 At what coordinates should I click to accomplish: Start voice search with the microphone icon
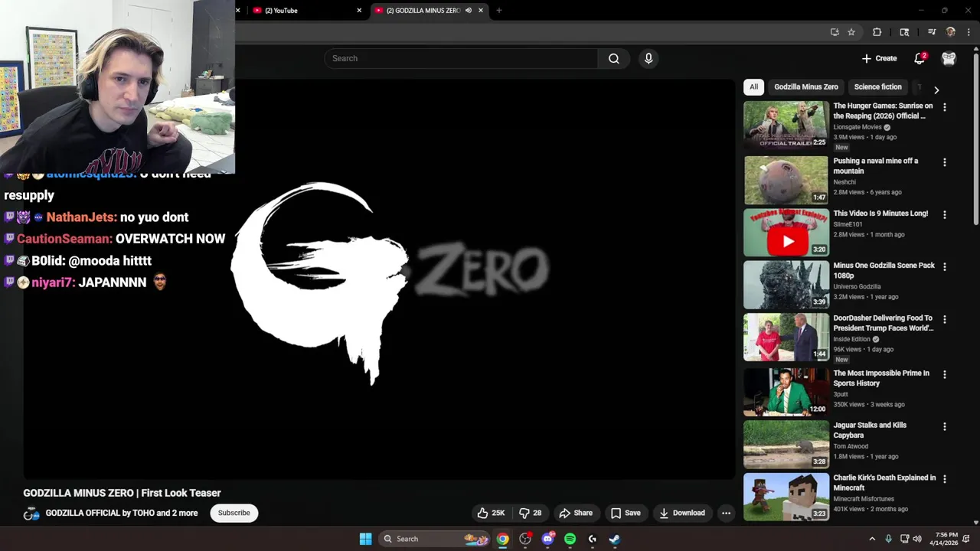pyautogui.click(x=648, y=58)
